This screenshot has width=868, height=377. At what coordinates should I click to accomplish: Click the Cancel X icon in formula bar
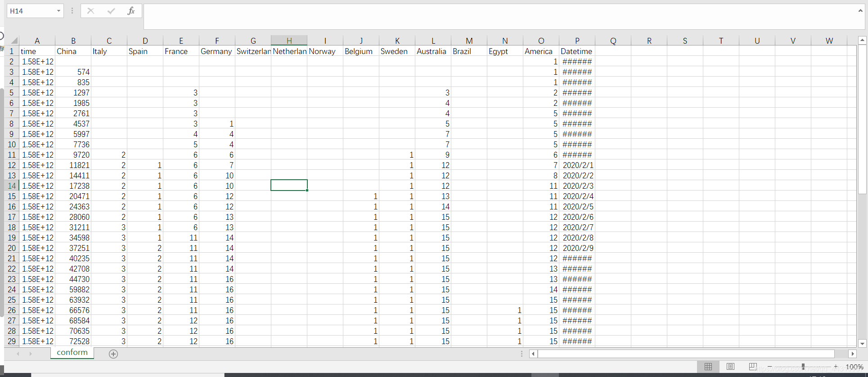[x=90, y=11]
